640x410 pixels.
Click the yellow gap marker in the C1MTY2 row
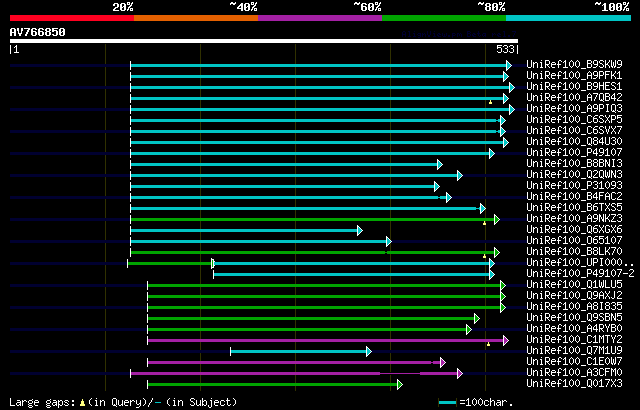[x=488, y=344]
